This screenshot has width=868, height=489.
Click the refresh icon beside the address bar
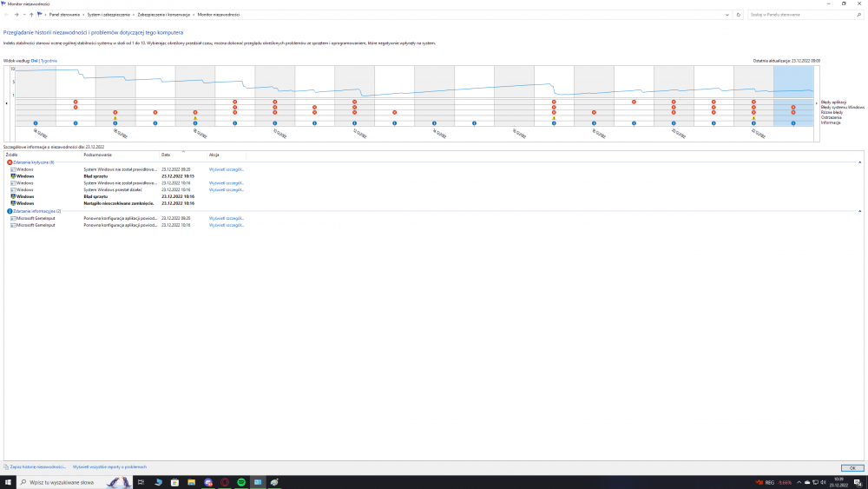coord(739,15)
